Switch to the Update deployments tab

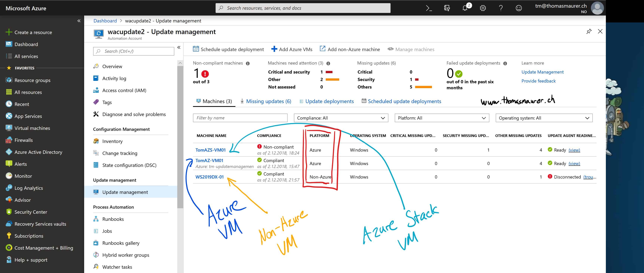point(327,101)
